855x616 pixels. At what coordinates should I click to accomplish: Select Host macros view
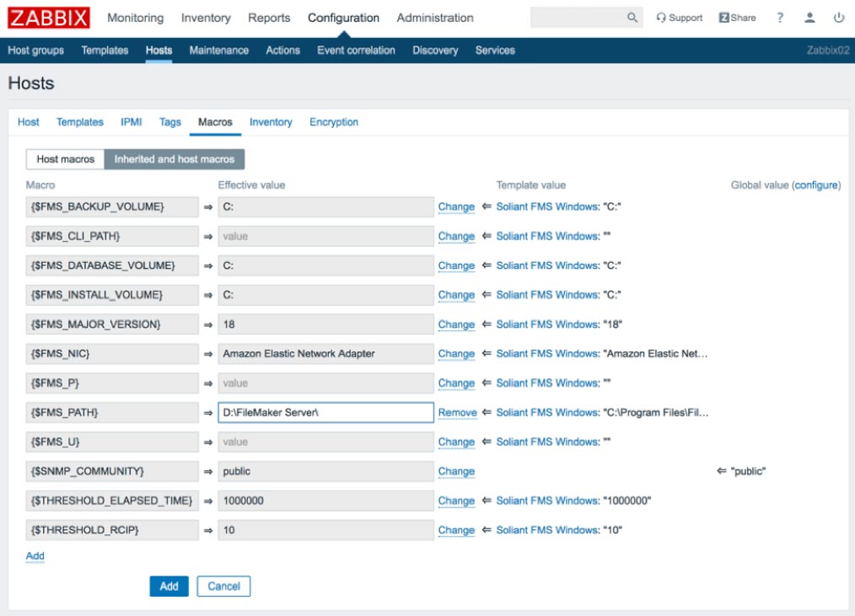click(x=65, y=159)
